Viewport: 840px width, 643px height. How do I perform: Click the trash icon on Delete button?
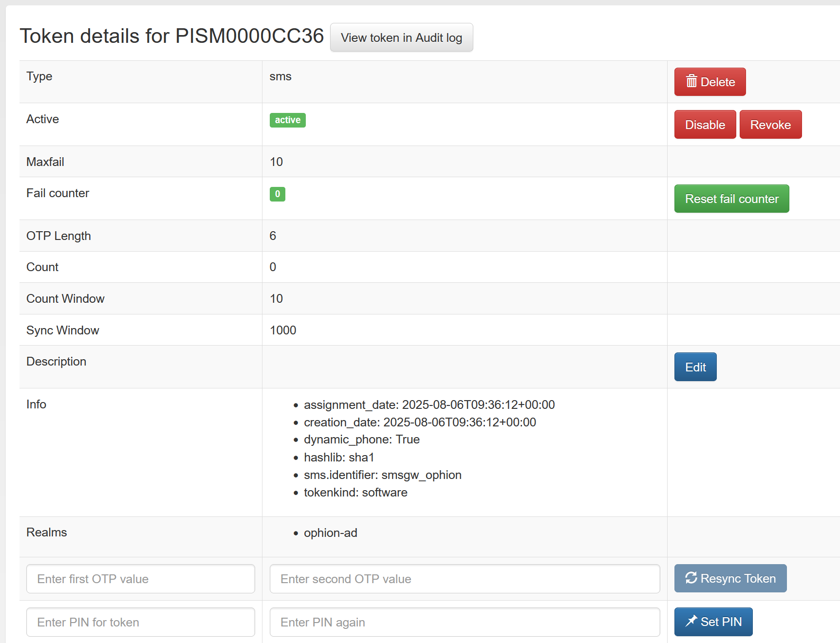691,81
